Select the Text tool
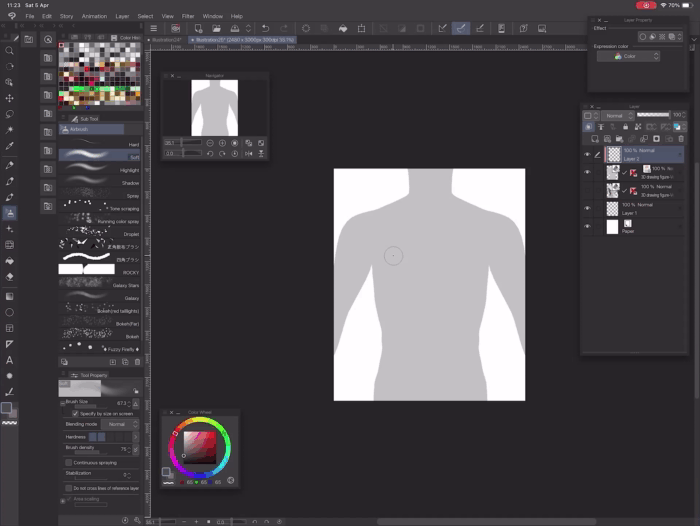The image size is (700, 526). tap(10, 359)
